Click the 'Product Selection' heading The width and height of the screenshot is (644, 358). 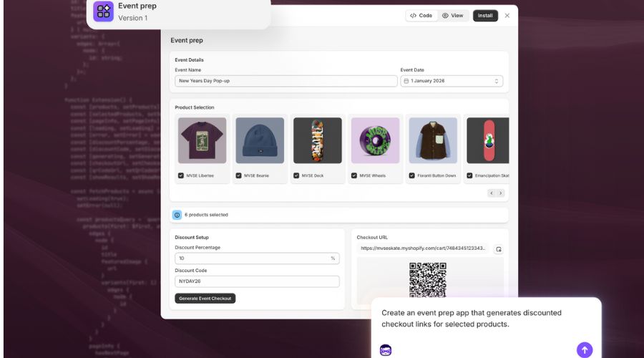[x=194, y=107]
